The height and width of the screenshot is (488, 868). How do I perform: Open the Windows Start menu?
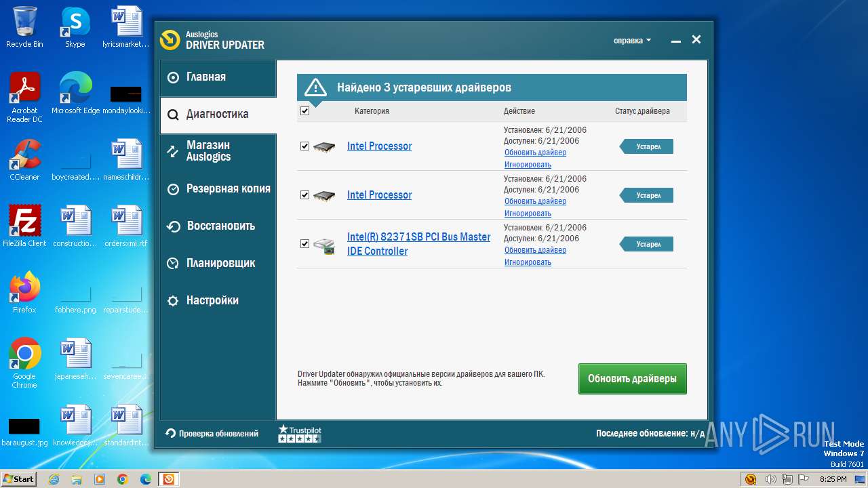[x=18, y=479]
